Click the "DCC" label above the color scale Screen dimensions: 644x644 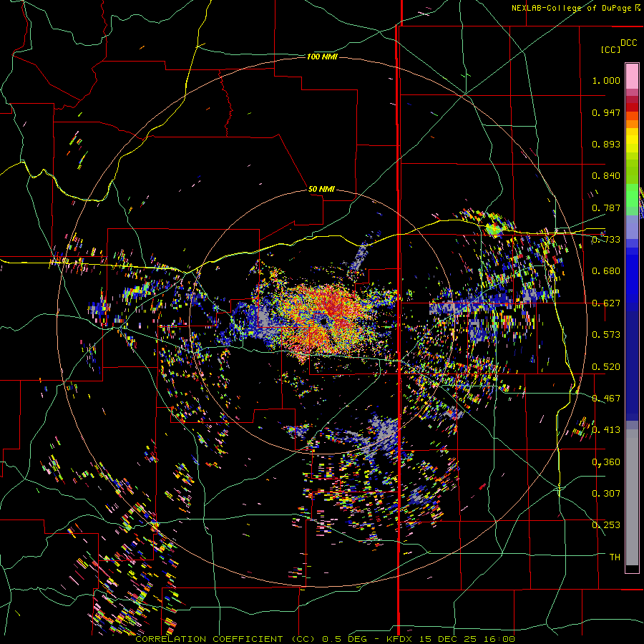click(628, 43)
